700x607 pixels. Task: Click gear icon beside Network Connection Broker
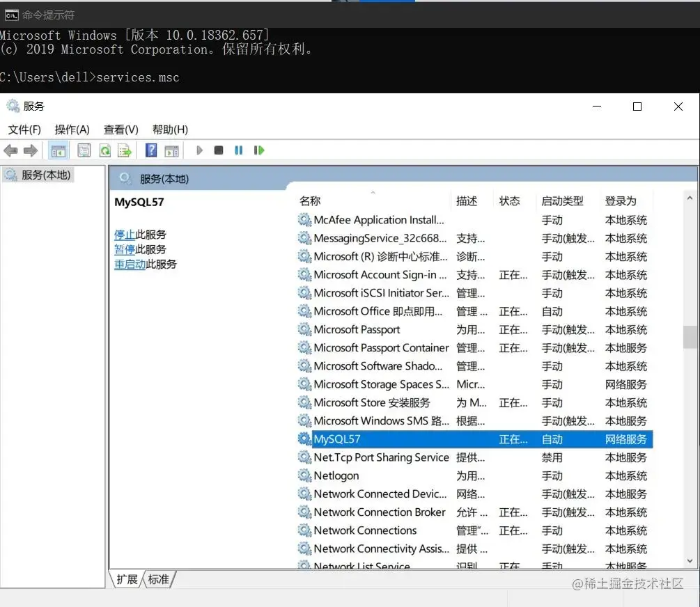tap(304, 512)
